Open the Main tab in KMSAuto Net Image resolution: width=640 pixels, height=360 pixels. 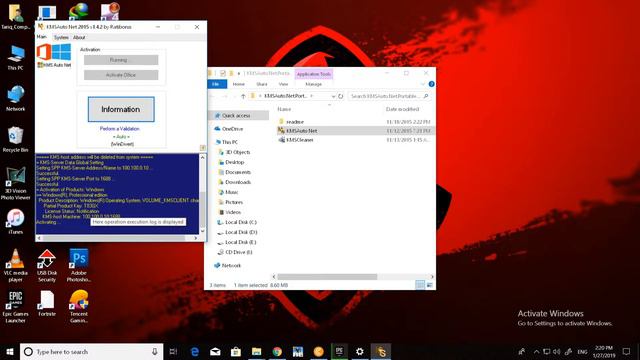click(42, 37)
